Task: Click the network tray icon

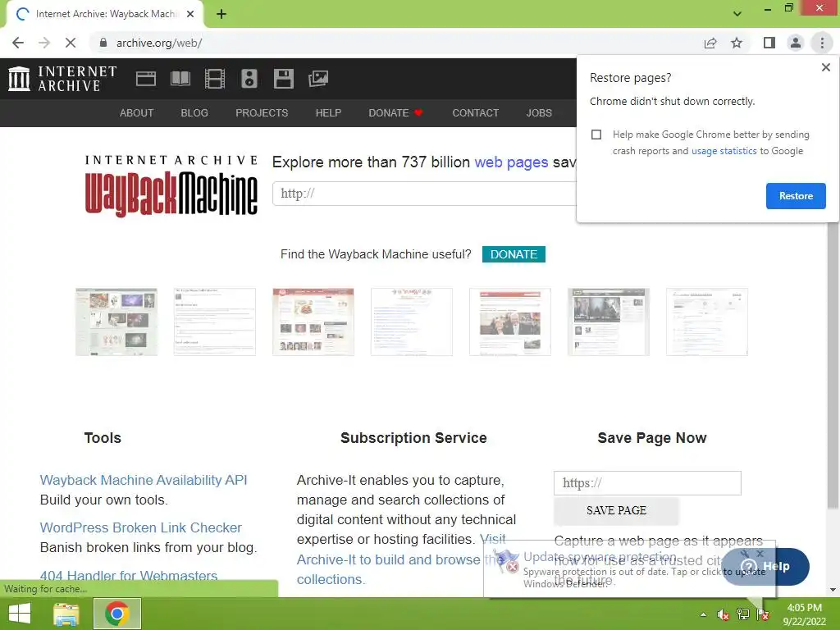Action: pos(743,614)
